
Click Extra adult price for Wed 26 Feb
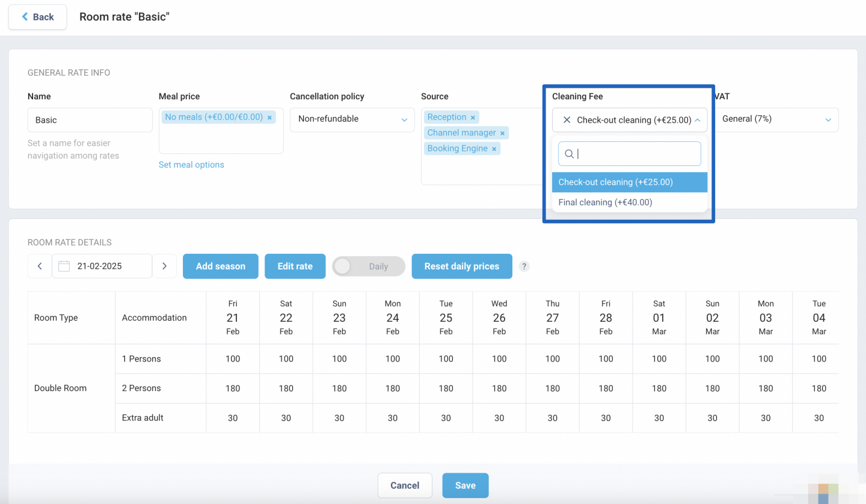[499, 418]
